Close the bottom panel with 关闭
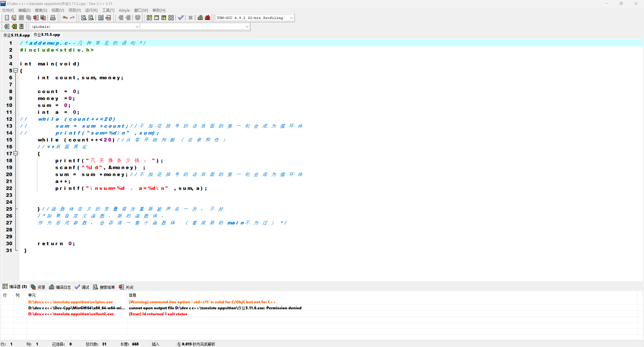This screenshot has width=644, height=347. point(126,287)
